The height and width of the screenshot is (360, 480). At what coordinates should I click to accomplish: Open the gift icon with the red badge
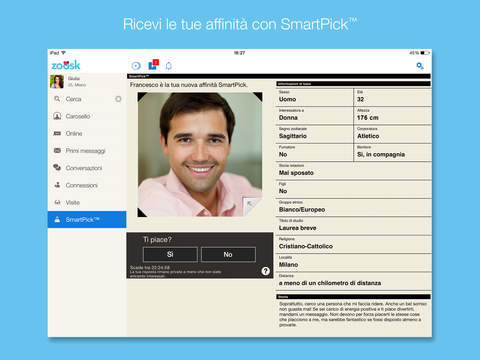[x=153, y=65]
